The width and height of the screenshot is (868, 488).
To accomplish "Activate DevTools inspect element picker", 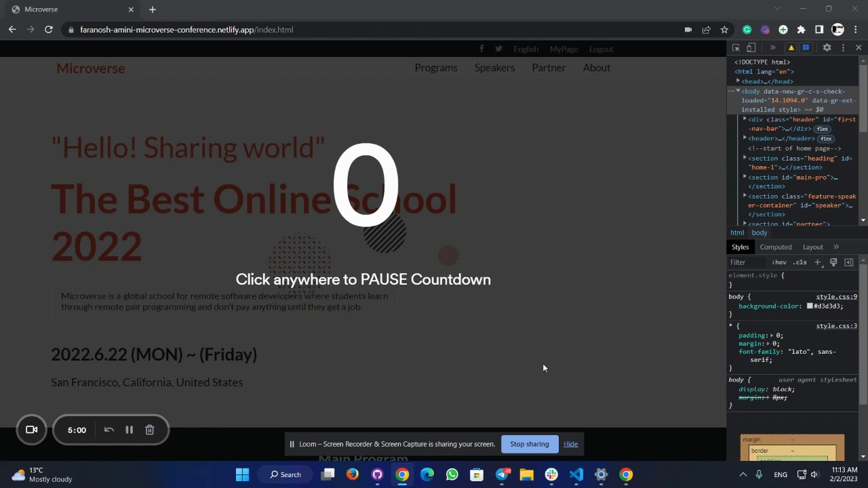I will click(x=736, y=48).
